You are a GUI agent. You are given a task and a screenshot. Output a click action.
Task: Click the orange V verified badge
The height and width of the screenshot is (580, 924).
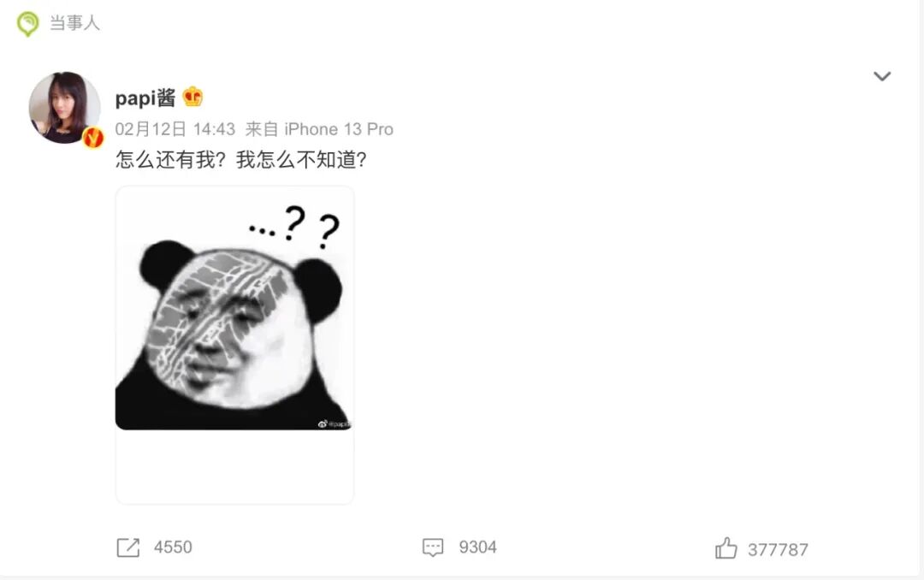tap(92, 138)
